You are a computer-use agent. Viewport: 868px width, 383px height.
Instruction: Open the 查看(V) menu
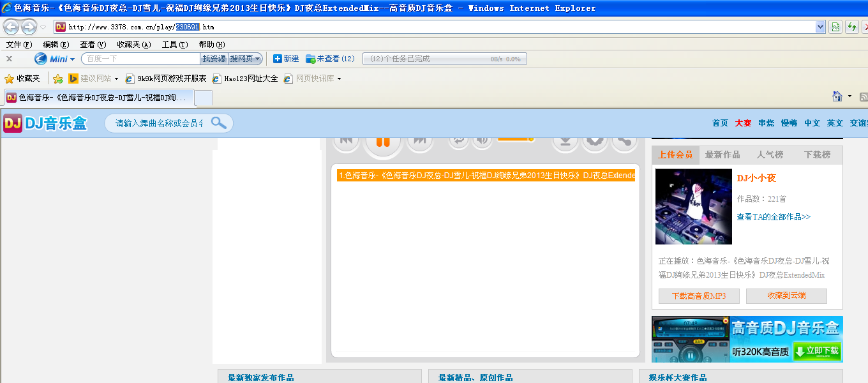point(93,44)
